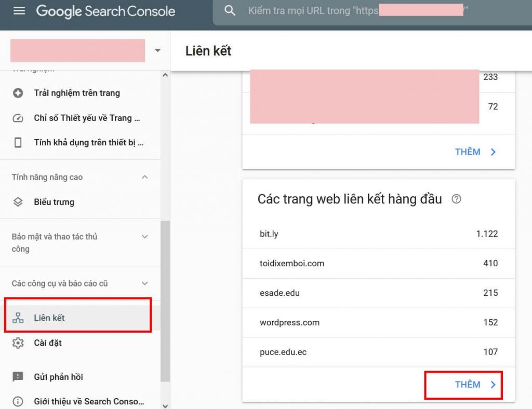The image size is (532, 409).
Task: Click the sidebar scrollbar thumb
Action: coord(165,301)
